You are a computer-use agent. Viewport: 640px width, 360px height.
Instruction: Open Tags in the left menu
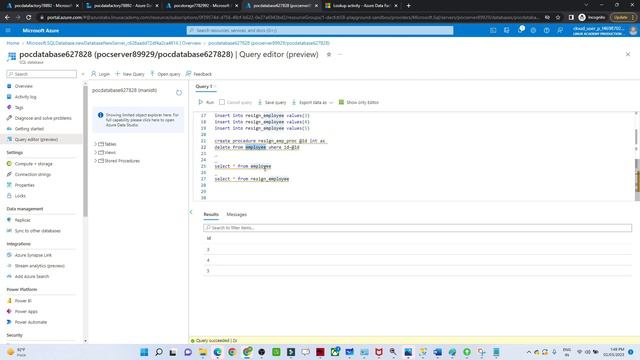[x=19, y=107]
